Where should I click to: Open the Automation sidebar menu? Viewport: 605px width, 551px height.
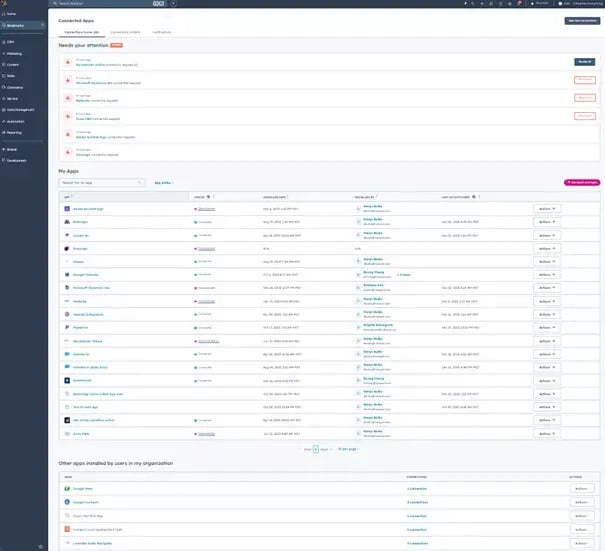tap(15, 121)
